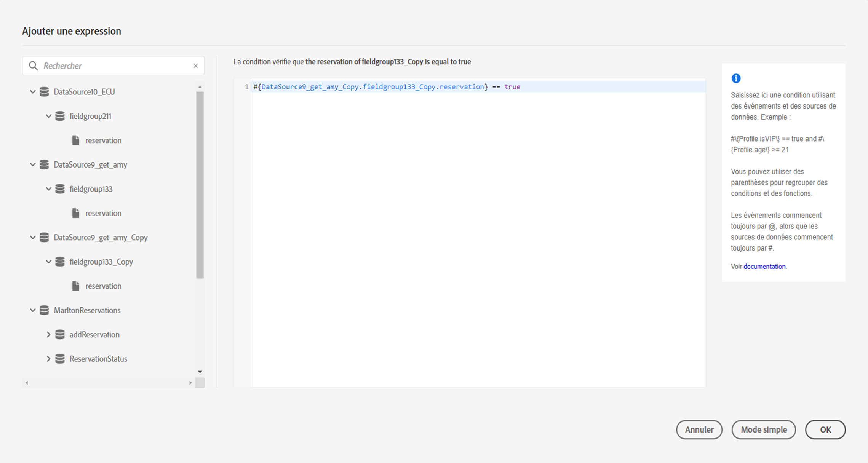Click the fieldgroup211 database icon
This screenshot has height=463, width=868.
pos(60,116)
